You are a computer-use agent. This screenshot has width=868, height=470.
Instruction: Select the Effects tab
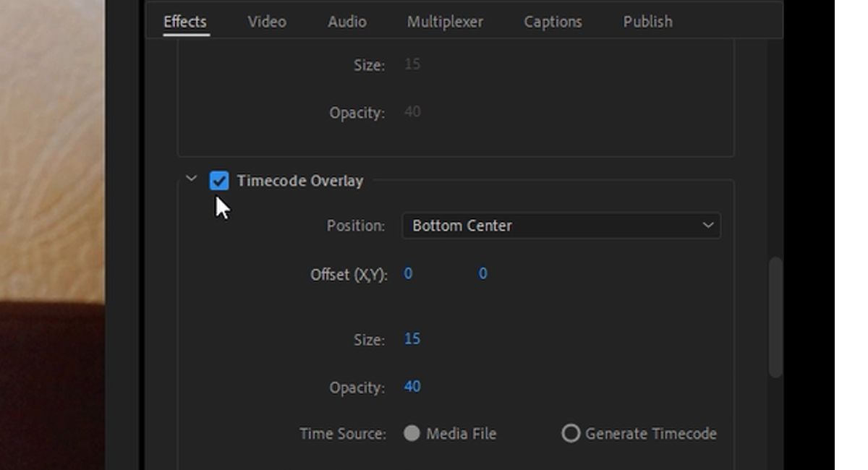point(184,22)
